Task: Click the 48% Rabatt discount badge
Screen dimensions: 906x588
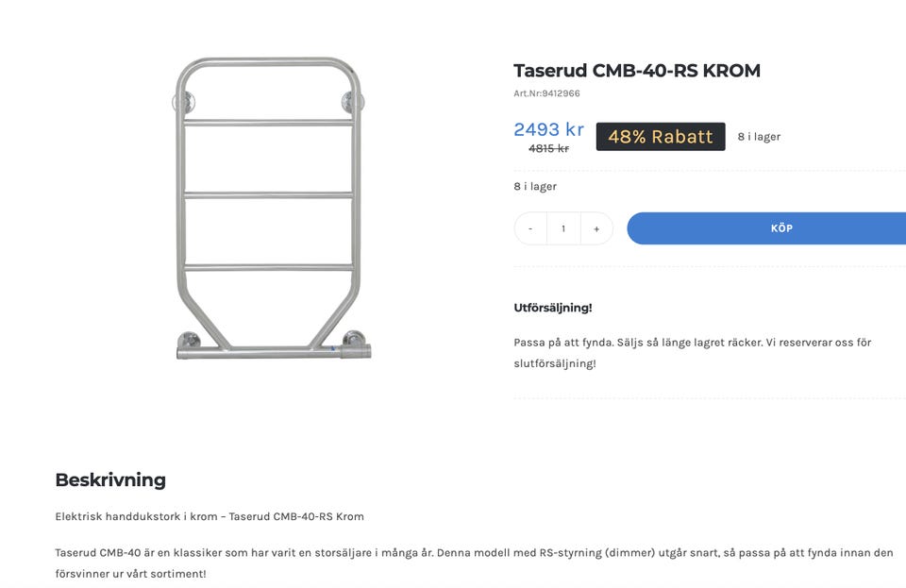Action: (661, 137)
